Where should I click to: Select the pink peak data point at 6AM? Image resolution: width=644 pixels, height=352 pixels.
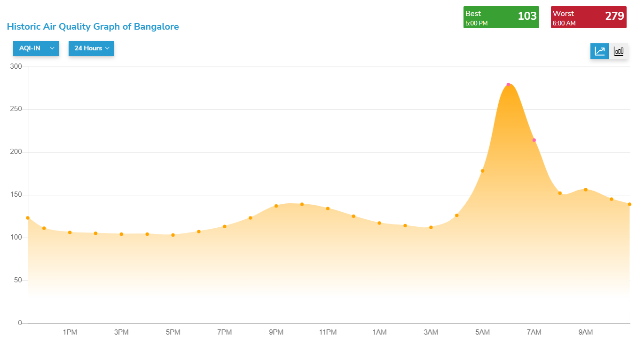pyautogui.click(x=508, y=85)
